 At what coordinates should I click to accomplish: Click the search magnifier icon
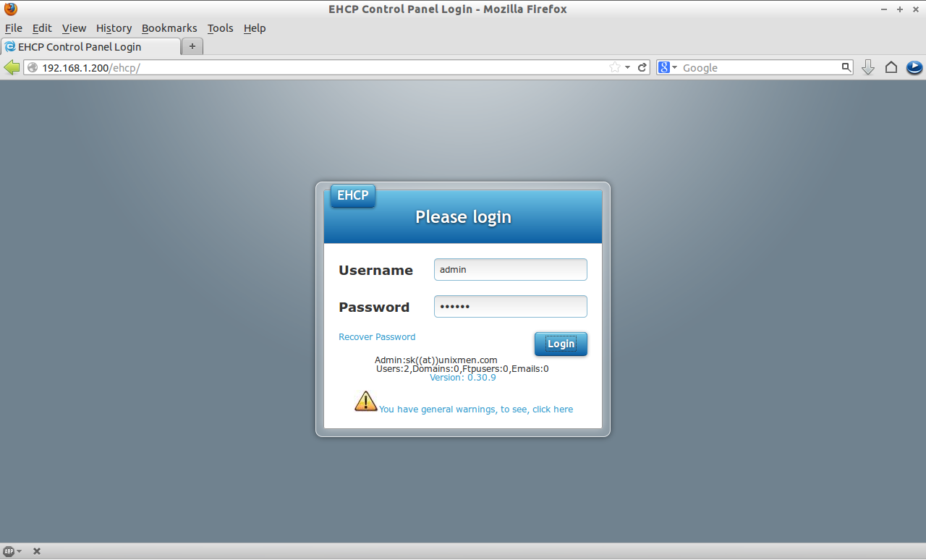point(846,67)
